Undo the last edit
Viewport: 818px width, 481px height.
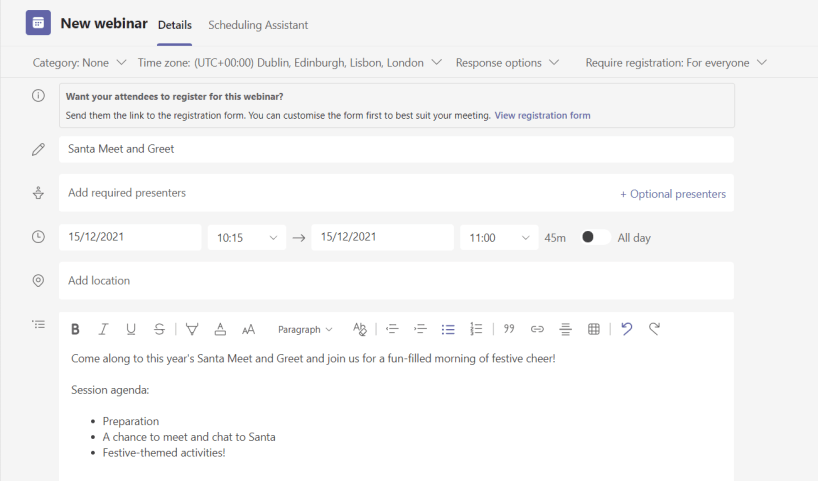tap(626, 329)
